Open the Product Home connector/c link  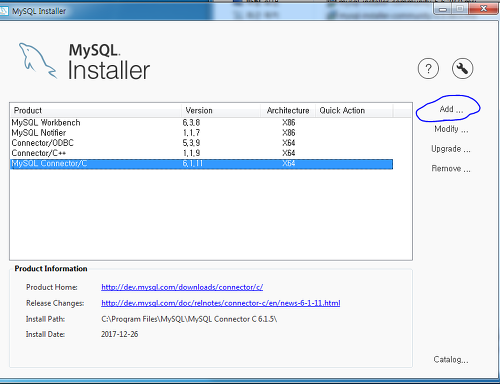click(x=182, y=287)
